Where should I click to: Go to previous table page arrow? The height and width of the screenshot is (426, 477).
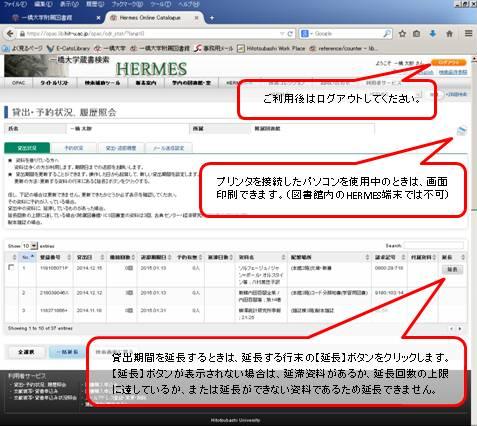tap(451, 329)
